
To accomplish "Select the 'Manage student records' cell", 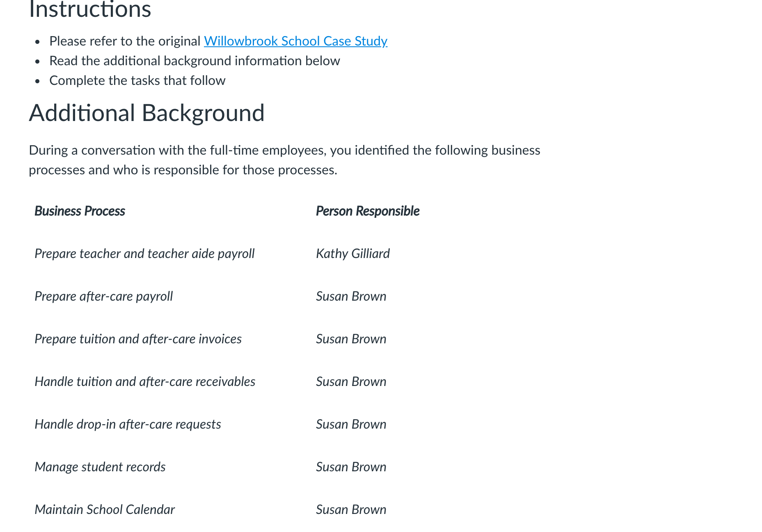I will point(100,467).
